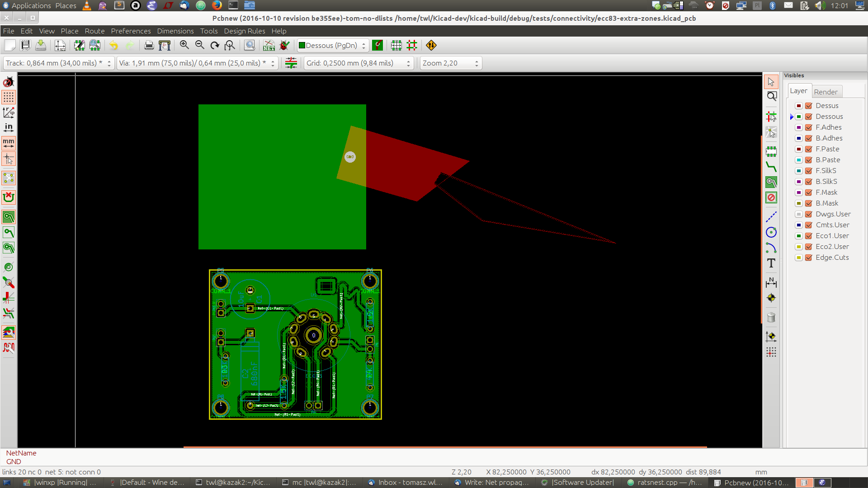Hide the Dessus copper layer

tap(809, 106)
